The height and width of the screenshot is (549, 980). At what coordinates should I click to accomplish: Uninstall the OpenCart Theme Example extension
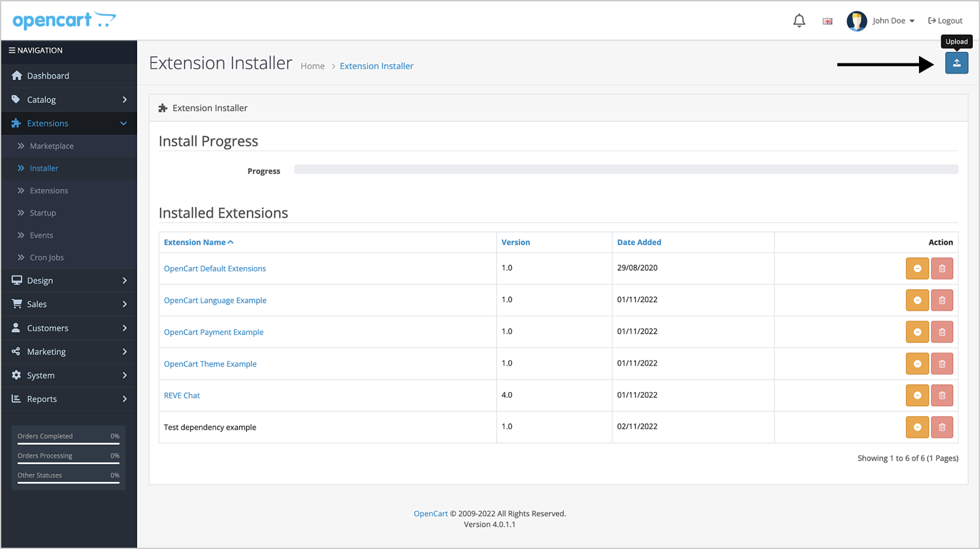point(917,364)
